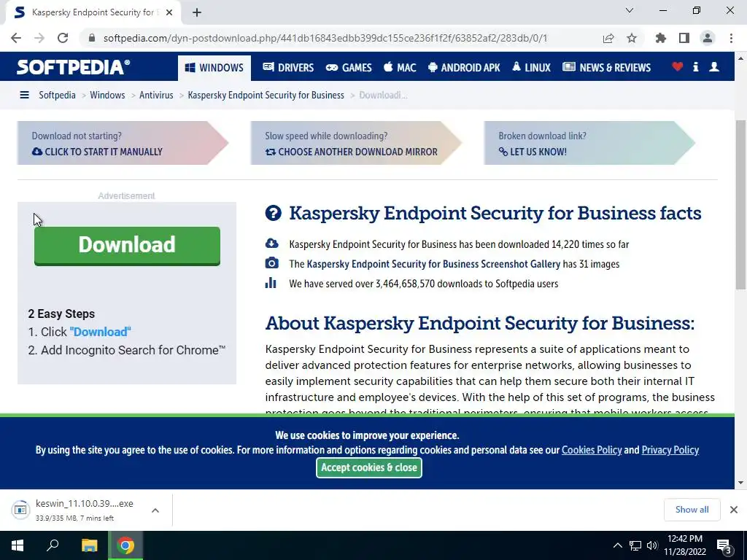
Task: Open the Chrome profile avatar
Action: (x=708, y=38)
